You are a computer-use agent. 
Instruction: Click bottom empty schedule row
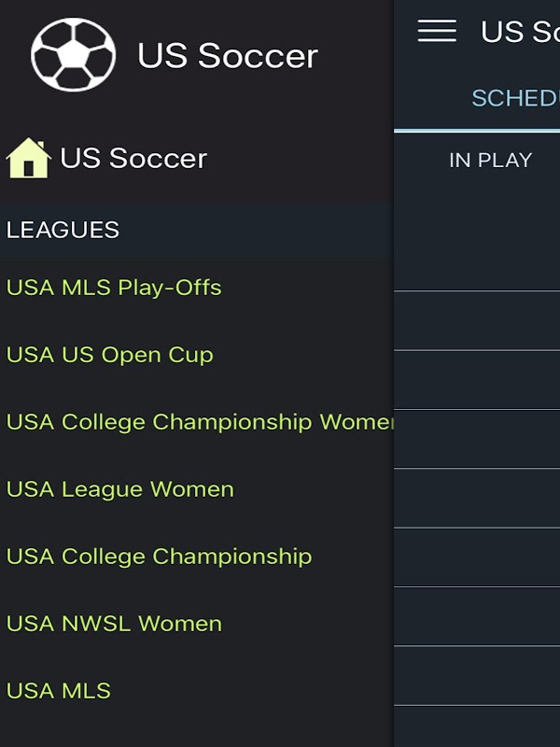477,726
